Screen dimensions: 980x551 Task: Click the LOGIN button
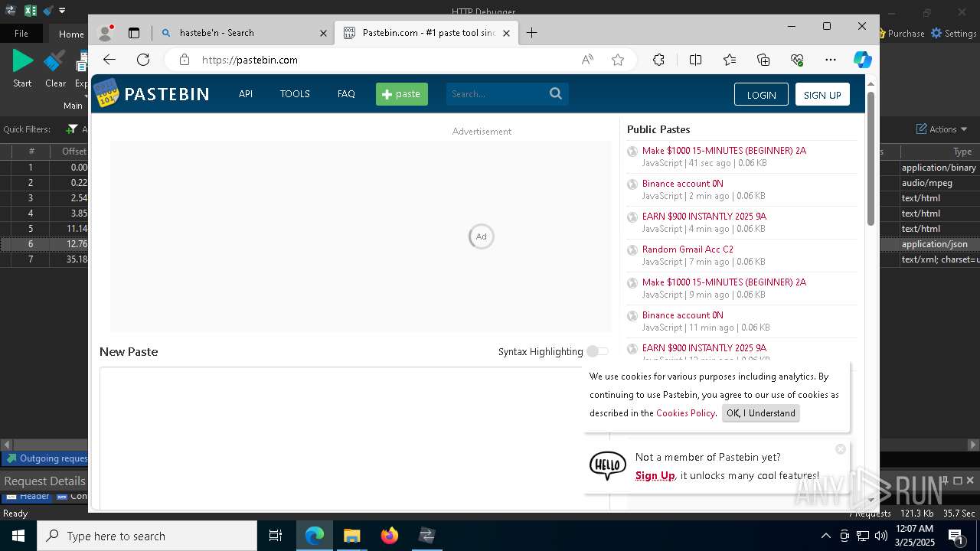point(761,94)
